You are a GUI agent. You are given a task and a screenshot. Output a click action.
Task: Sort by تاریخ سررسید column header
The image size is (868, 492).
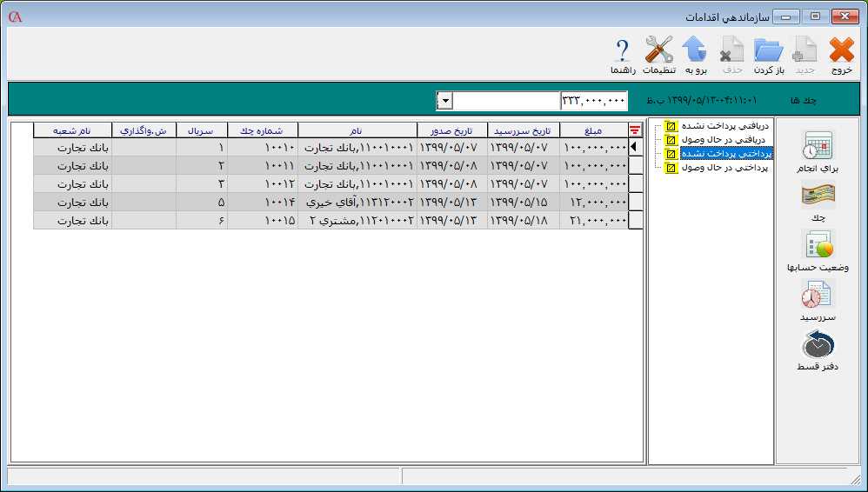(523, 130)
